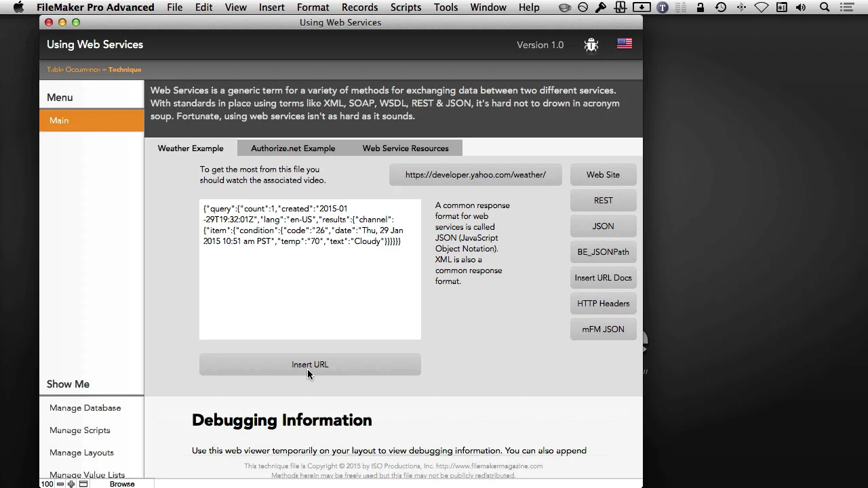Open the Window menu
868x488 pixels.
(x=488, y=7)
